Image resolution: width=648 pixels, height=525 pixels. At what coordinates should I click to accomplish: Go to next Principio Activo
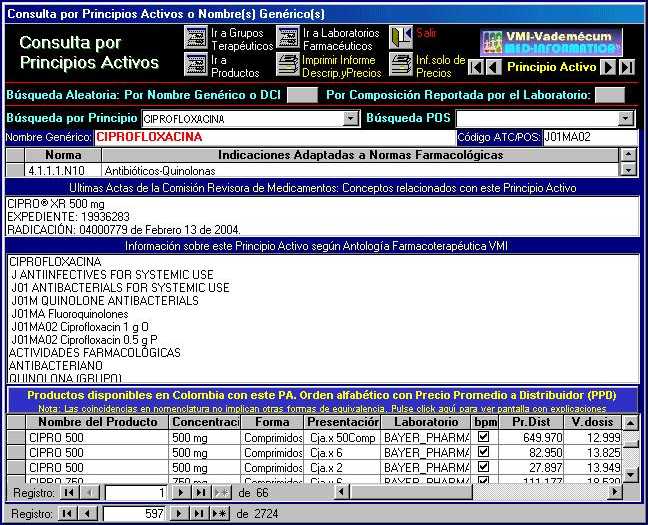(608, 67)
